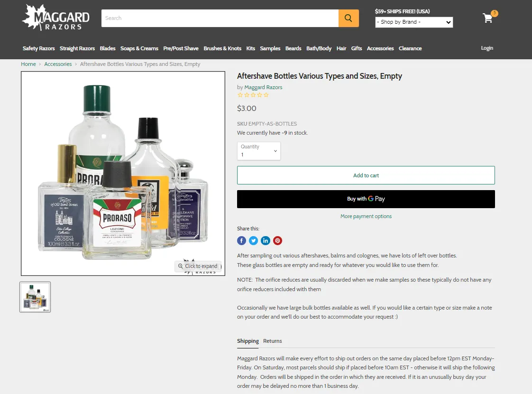532x394 pixels.
Task: Click to expand product image
Action: pos(198,266)
